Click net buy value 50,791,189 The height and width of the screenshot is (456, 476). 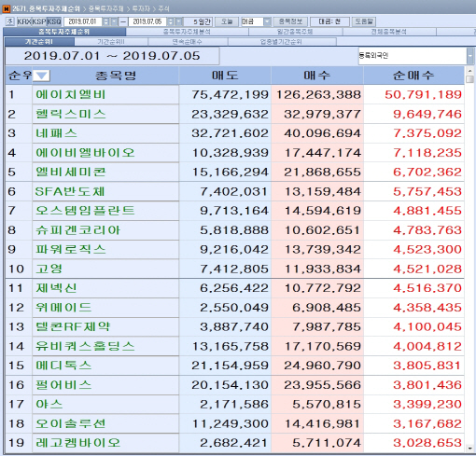(423, 94)
